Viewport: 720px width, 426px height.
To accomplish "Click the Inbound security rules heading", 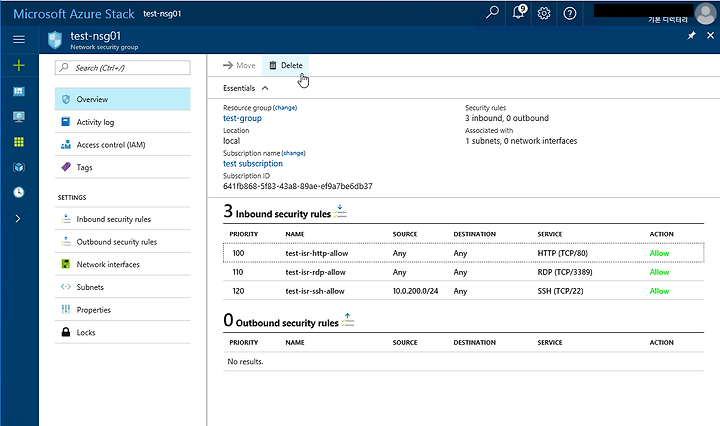I will (283, 214).
